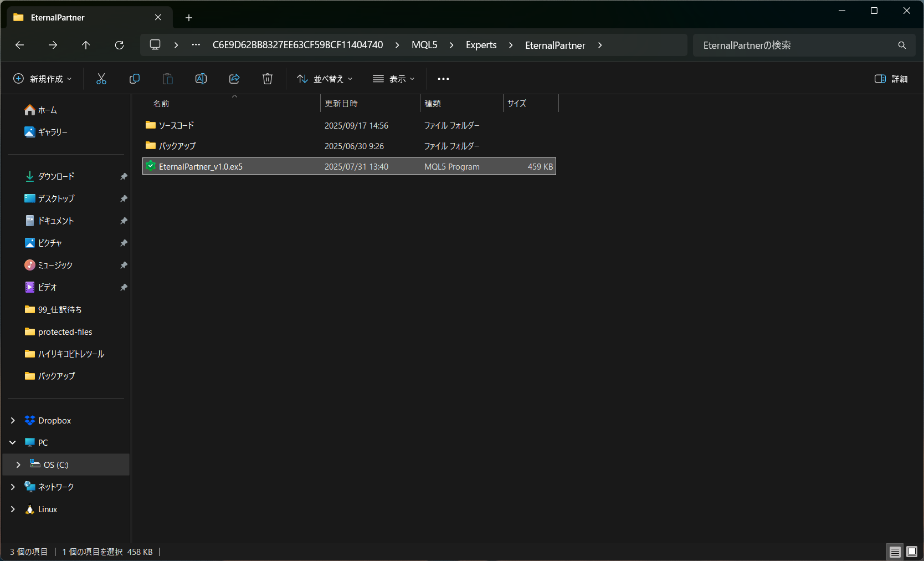
Task: Navigate back to previous folder
Action: pos(20,45)
